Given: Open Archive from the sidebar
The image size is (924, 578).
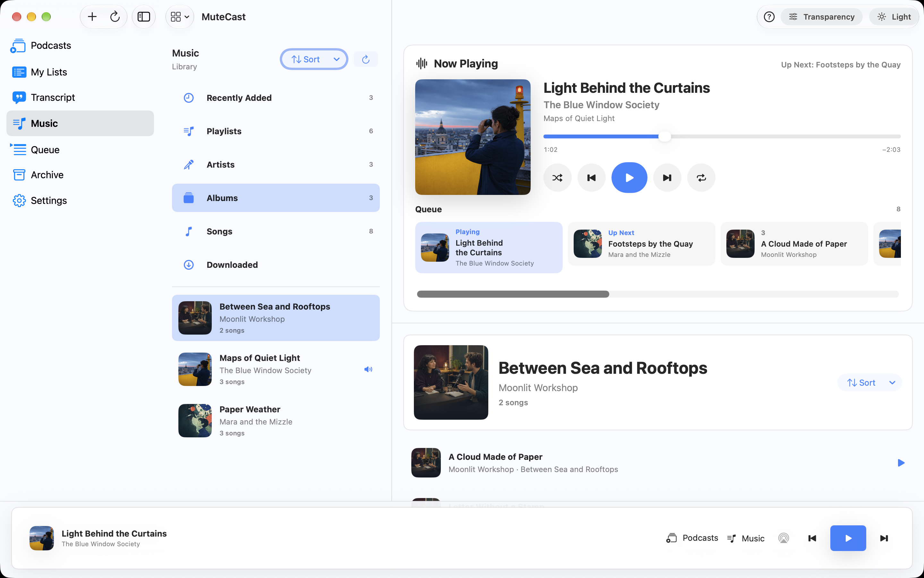Looking at the screenshot, I should [80, 175].
